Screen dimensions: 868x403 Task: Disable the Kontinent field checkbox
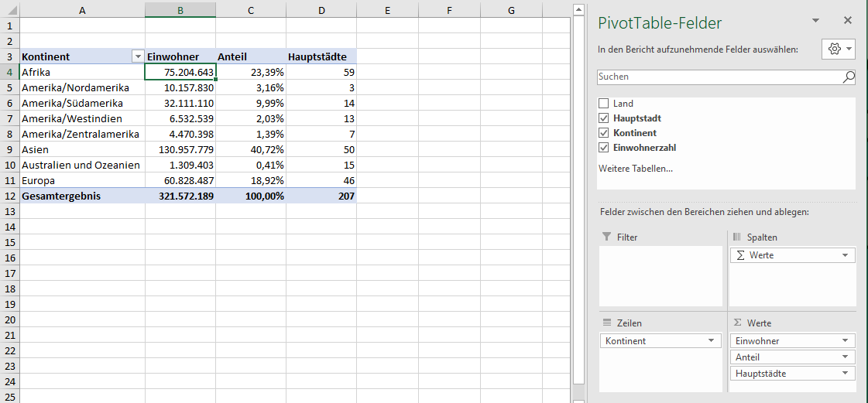coord(604,133)
